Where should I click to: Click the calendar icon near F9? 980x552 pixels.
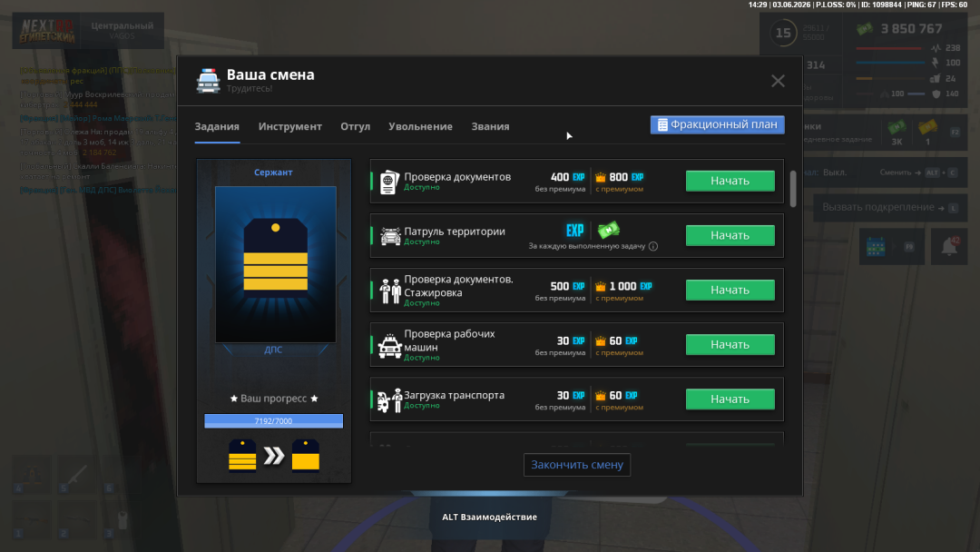click(x=876, y=246)
